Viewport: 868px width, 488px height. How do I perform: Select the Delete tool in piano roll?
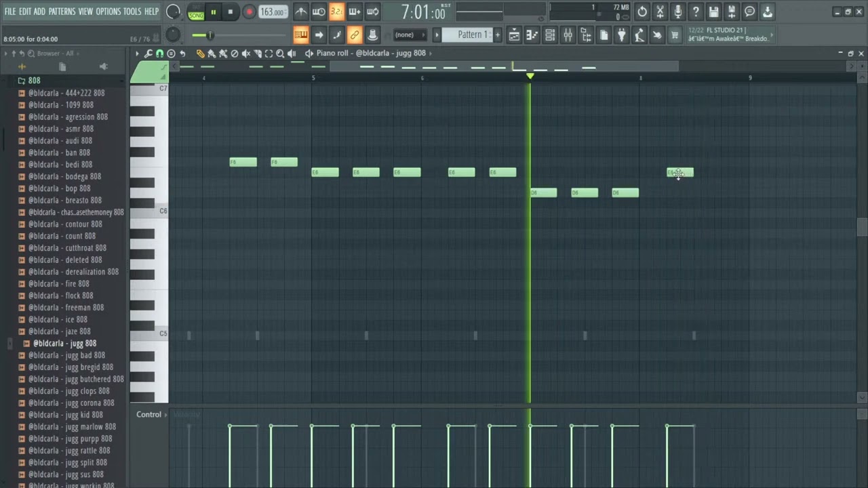tap(235, 54)
